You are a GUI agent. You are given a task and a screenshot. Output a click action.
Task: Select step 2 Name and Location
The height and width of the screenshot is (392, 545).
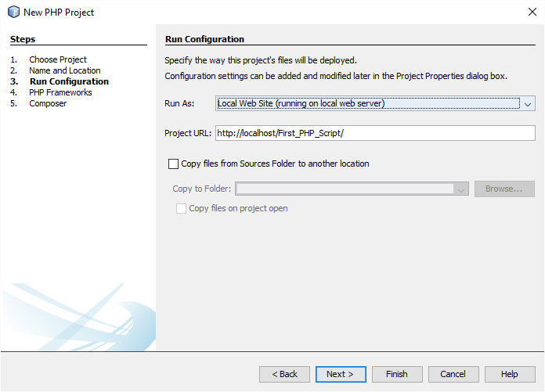click(x=65, y=70)
